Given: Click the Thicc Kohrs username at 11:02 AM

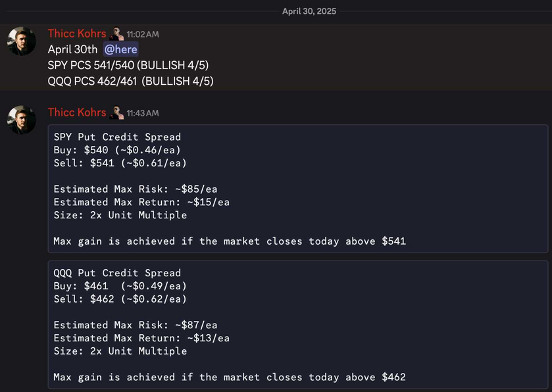Looking at the screenshot, I should click(77, 34).
